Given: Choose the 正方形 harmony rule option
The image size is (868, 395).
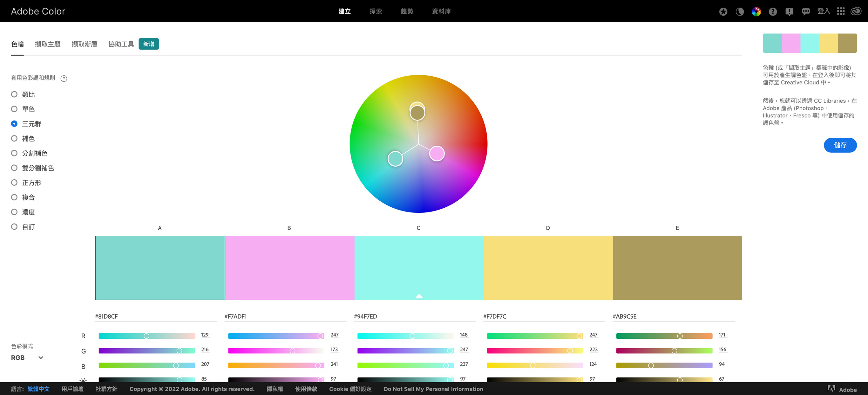Looking at the screenshot, I should 14,183.
